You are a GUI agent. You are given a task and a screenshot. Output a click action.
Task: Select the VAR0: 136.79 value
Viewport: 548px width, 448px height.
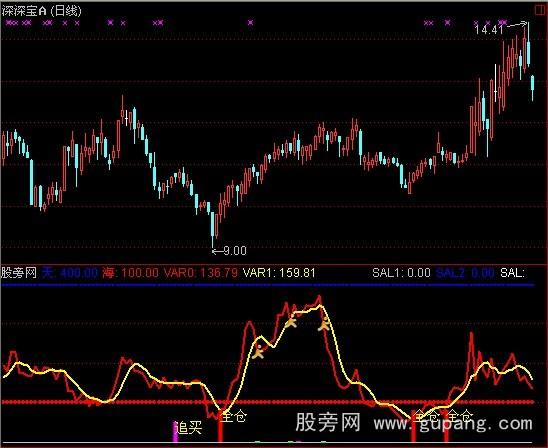201,272
